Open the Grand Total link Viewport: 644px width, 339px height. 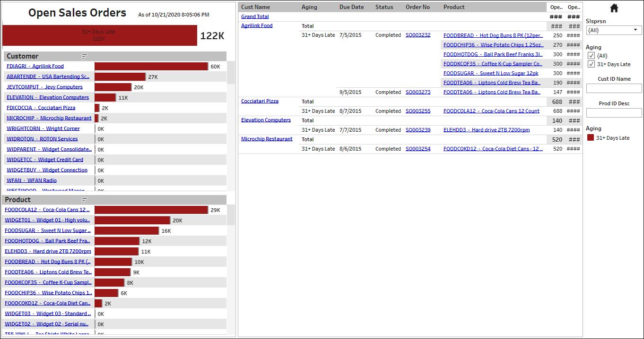[x=255, y=17]
